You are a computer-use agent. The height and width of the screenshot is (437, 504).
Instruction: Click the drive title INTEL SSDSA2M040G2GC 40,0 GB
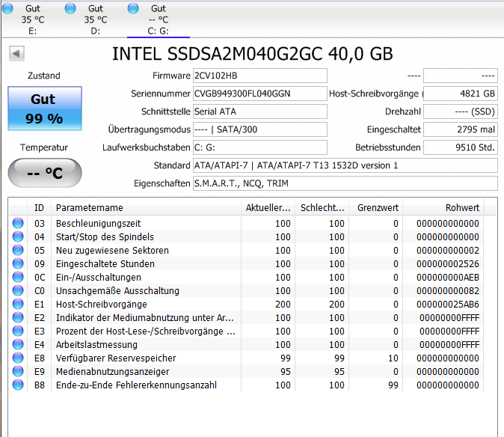tap(252, 54)
